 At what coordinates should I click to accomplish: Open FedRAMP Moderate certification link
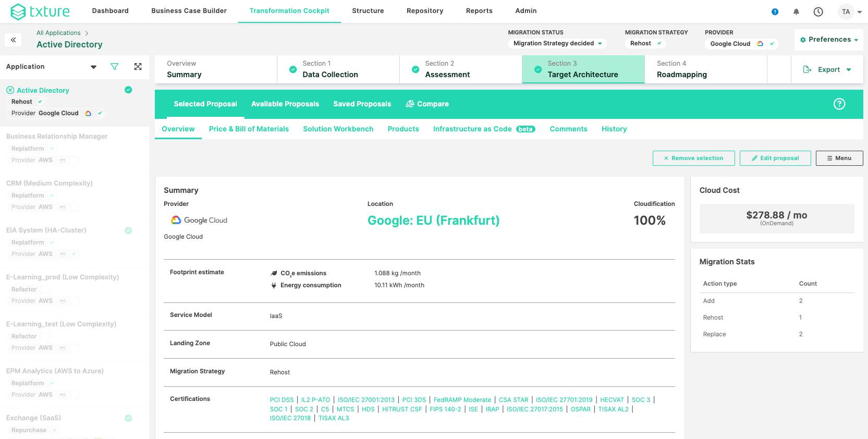[462, 400]
